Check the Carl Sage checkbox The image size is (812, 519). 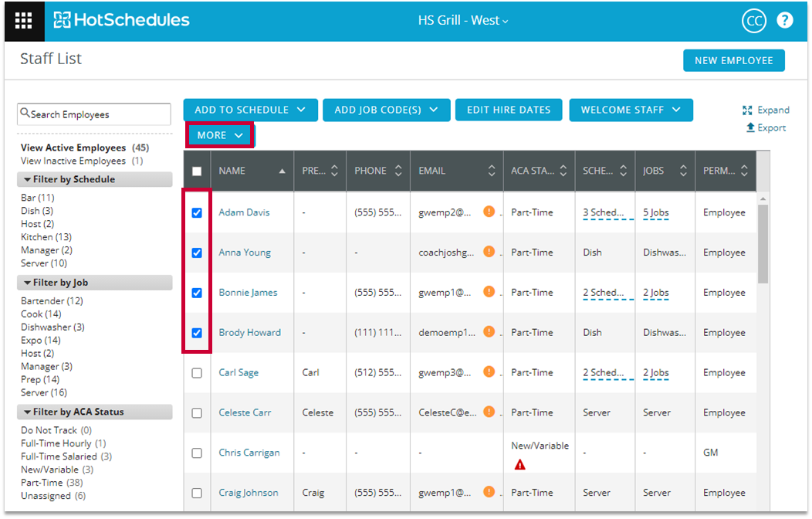(197, 373)
